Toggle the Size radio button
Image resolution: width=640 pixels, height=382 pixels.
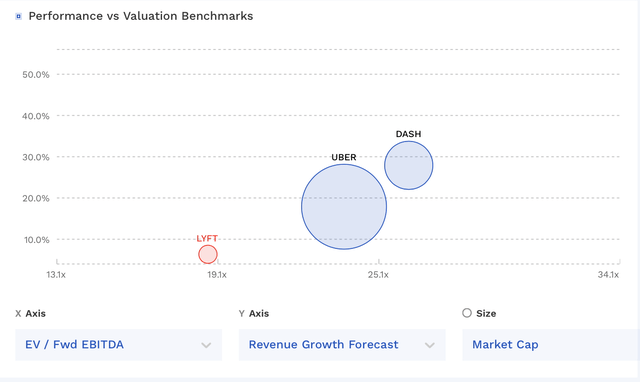click(467, 313)
